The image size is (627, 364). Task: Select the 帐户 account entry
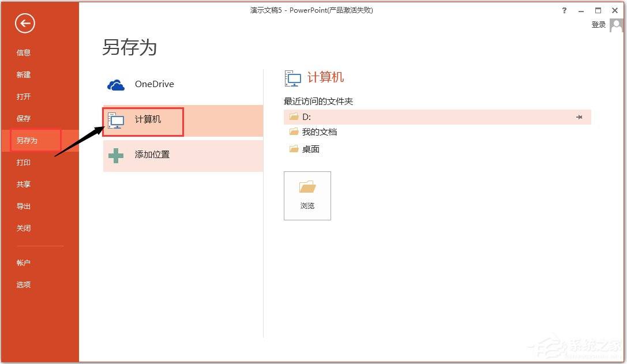[24, 262]
